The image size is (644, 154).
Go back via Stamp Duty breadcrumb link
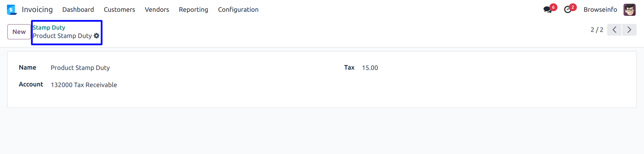tap(49, 28)
